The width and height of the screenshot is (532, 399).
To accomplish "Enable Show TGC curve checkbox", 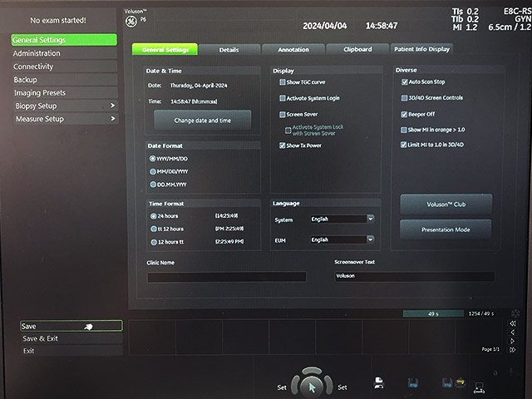I will pos(283,82).
